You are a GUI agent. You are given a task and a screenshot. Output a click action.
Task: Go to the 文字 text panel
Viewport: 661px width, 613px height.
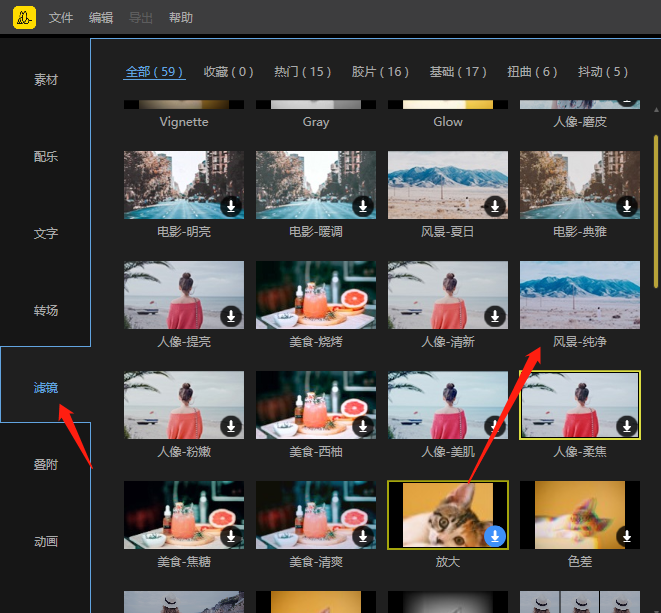pos(46,233)
